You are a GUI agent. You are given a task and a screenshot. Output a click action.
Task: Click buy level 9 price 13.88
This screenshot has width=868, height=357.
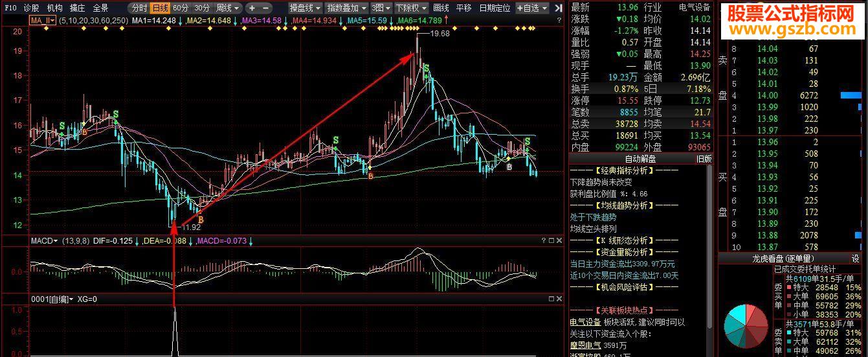pyautogui.click(x=768, y=235)
